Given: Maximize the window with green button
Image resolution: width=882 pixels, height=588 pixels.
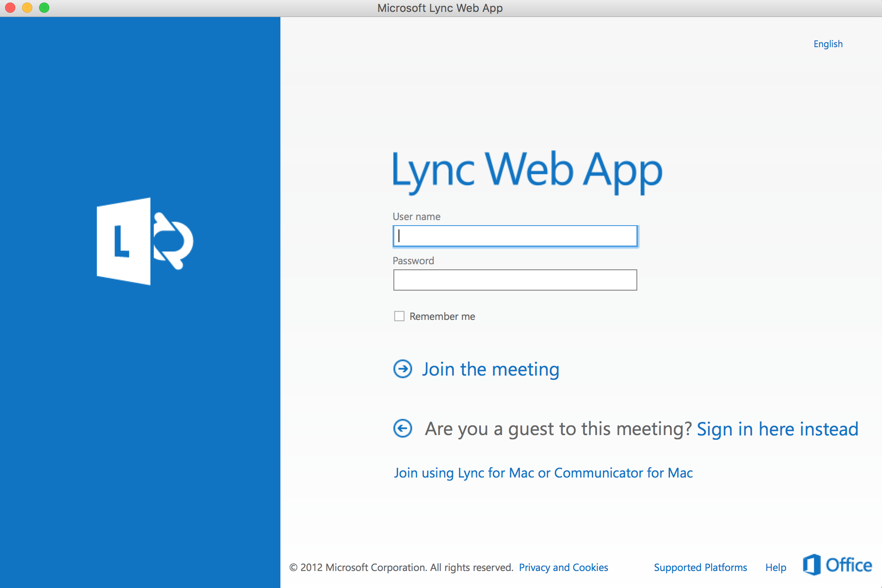Looking at the screenshot, I should coord(44,8).
